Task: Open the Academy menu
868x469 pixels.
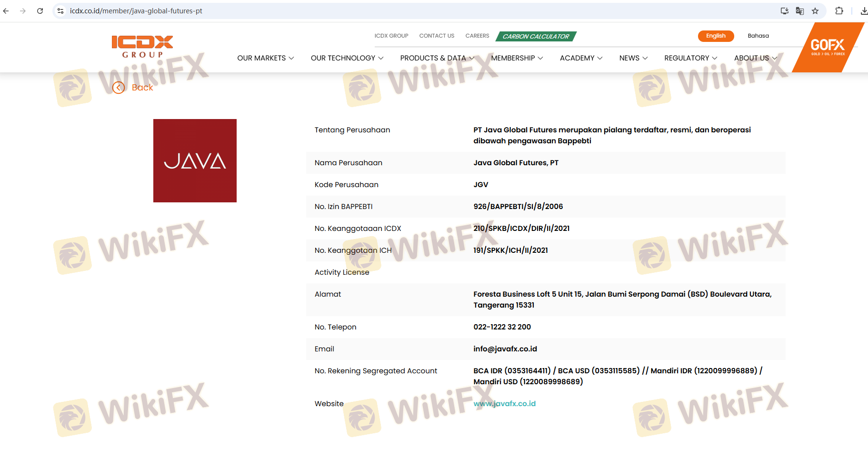Action: click(581, 58)
